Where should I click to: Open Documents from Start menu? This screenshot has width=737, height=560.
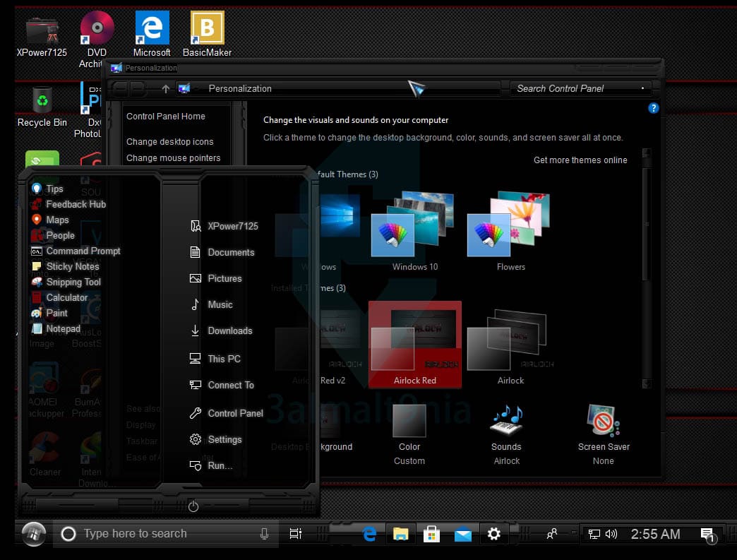click(222, 252)
